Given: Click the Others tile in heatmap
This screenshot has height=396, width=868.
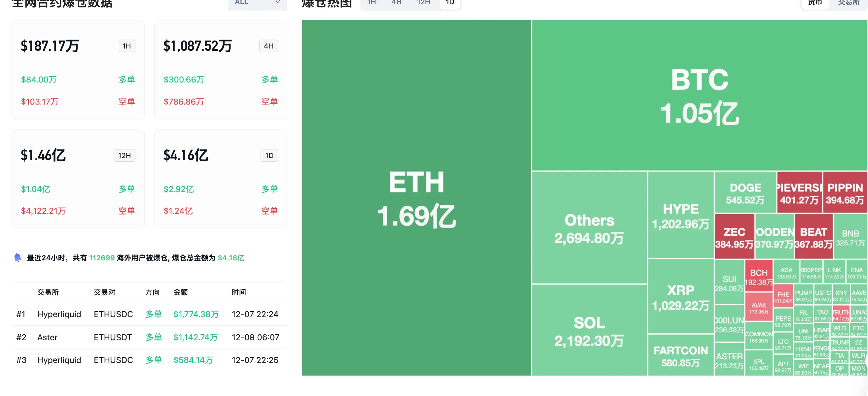Looking at the screenshot, I should point(589,228).
